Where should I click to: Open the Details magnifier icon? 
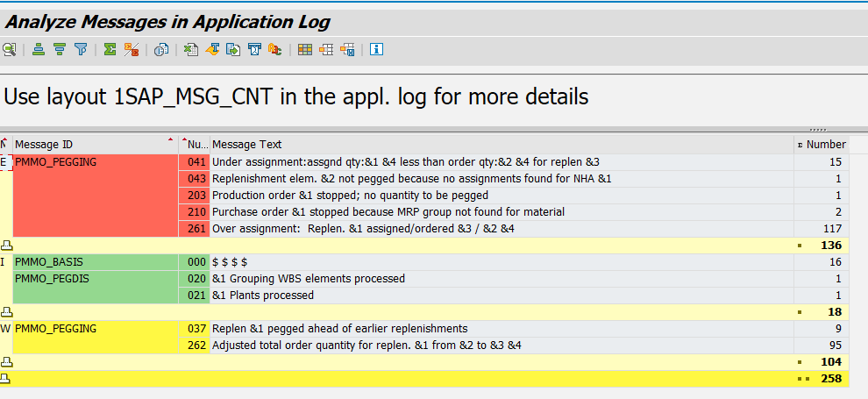coord(10,49)
